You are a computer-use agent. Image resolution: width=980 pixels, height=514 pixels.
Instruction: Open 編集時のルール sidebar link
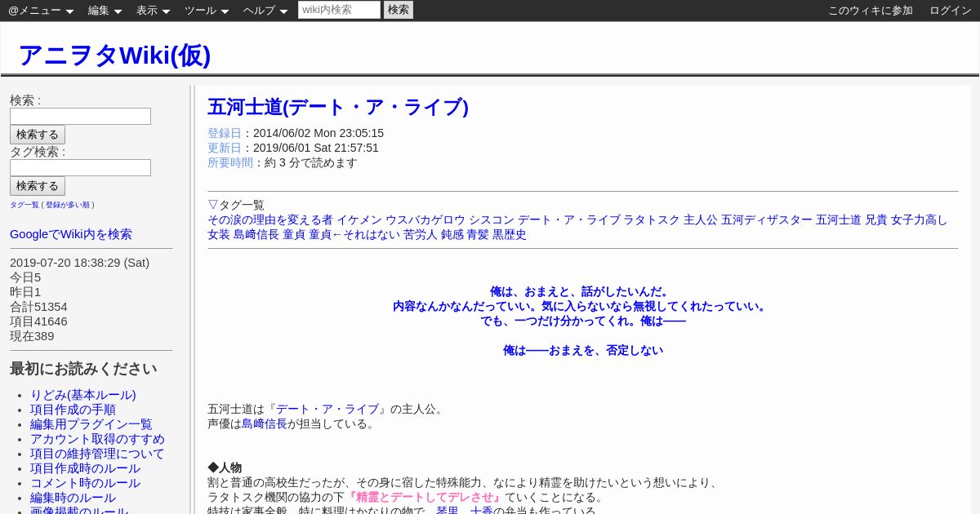73,498
